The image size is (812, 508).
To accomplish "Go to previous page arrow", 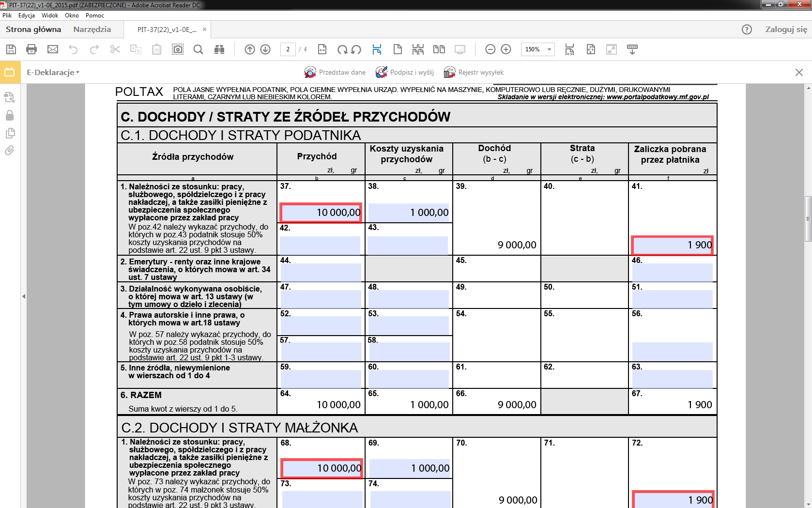I will [250, 49].
